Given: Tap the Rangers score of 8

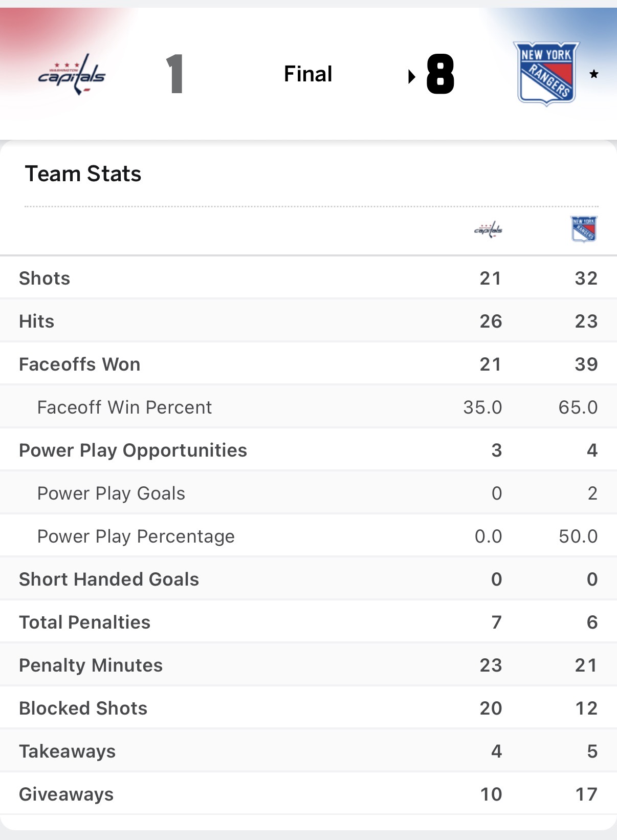Looking at the screenshot, I should [440, 74].
